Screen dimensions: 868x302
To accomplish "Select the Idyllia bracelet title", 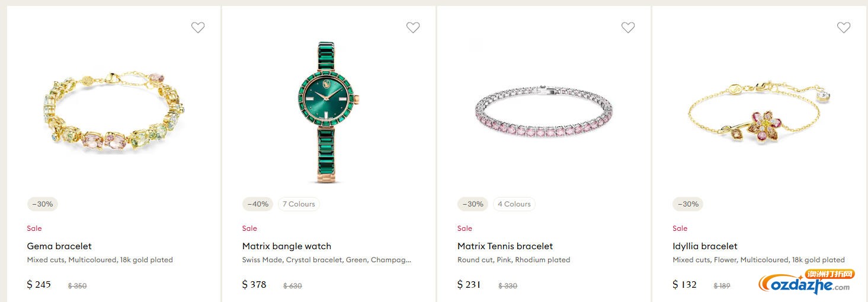I will [x=705, y=246].
